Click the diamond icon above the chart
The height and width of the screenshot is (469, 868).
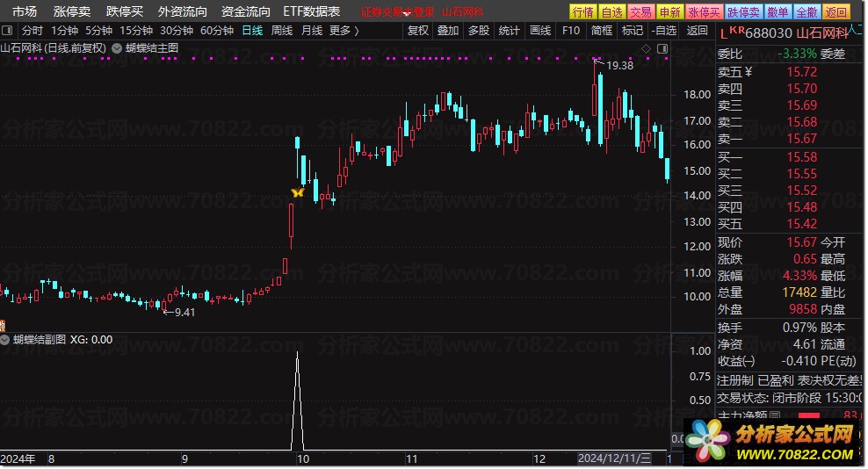[646, 48]
